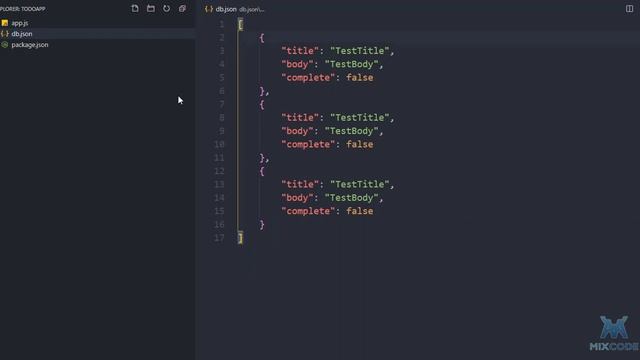640x360 pixels.
Task: Click the "TestTitle" value on line 13
Action: [360, 184]
